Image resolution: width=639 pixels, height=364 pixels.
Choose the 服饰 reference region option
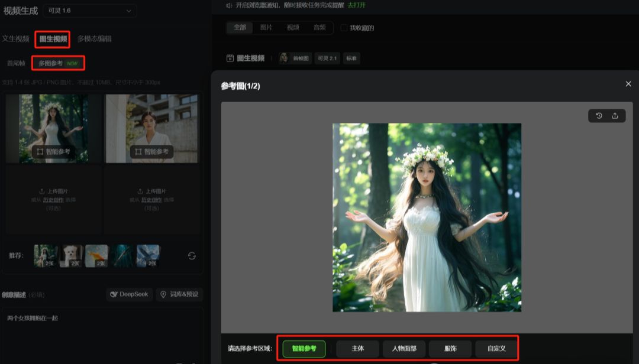point(450,349)
